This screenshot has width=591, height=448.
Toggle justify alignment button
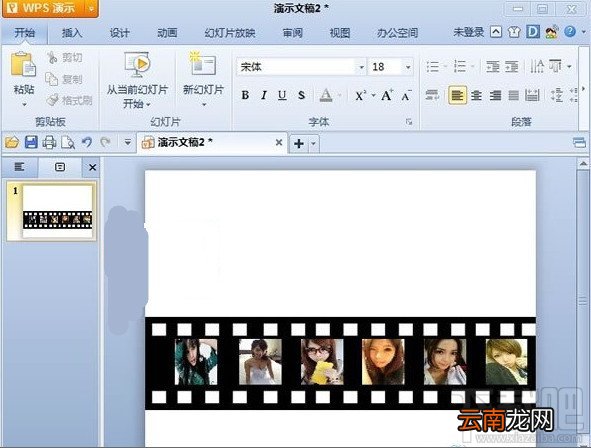pyautogui.click(x=514, y=95)
